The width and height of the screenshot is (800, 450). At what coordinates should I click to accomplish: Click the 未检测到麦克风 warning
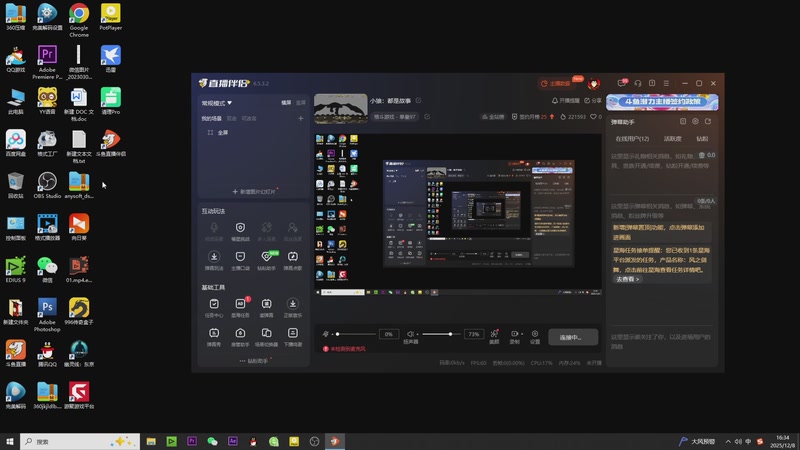[x=344, y=349]
